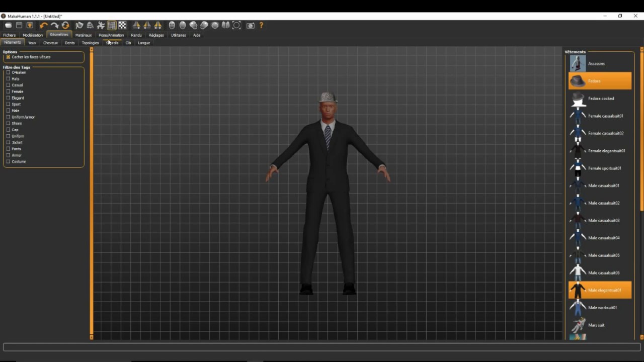Image resolution: width=644 pixels, height=362 pixels.
Task: Switch to the Langue sub-tab
Action: tap(144, 43)
